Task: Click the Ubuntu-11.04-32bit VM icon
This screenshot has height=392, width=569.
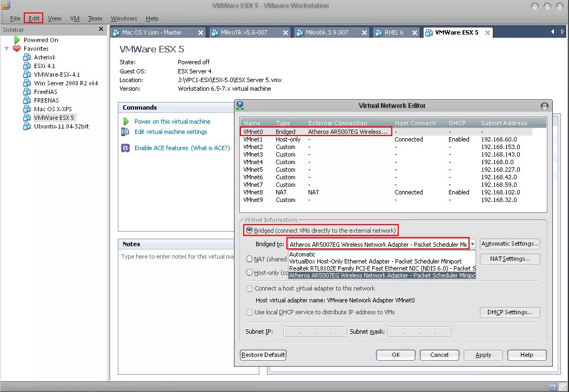Action: point(27,126)
